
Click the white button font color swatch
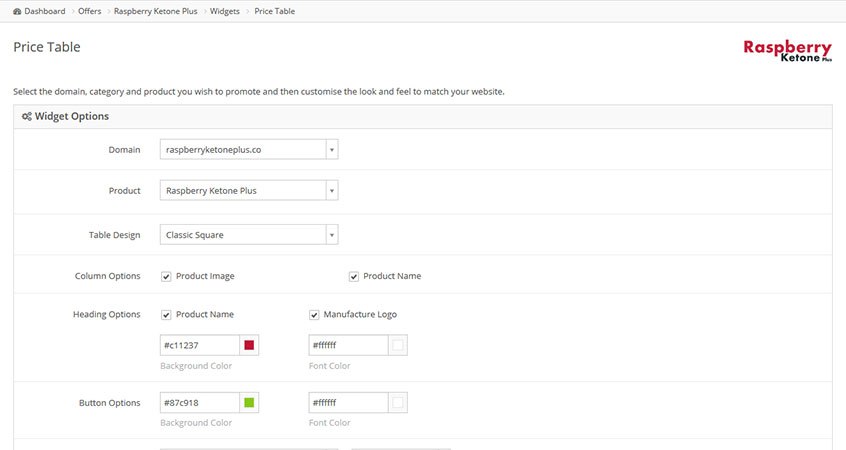[x=398, y=403]
